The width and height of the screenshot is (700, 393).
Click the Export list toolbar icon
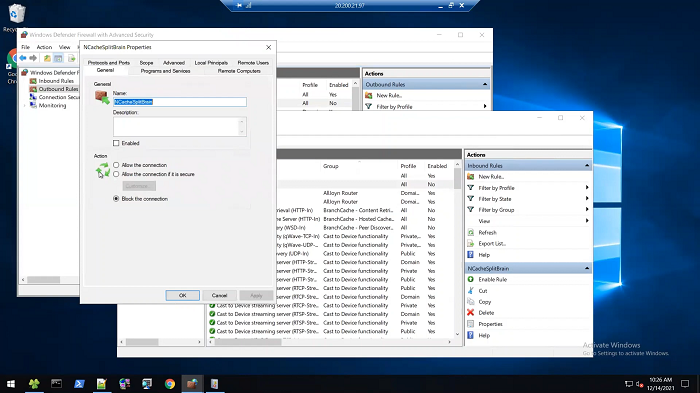click(x=71, y=58)
